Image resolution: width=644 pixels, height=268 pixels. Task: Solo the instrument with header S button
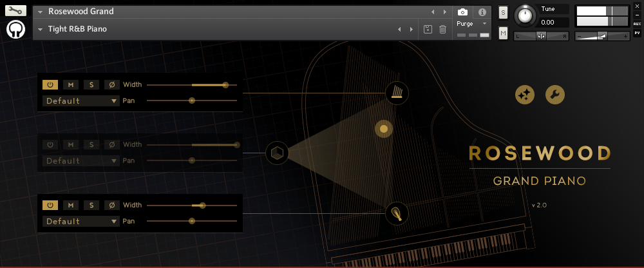pyautogui.click(x=503, y=12)
